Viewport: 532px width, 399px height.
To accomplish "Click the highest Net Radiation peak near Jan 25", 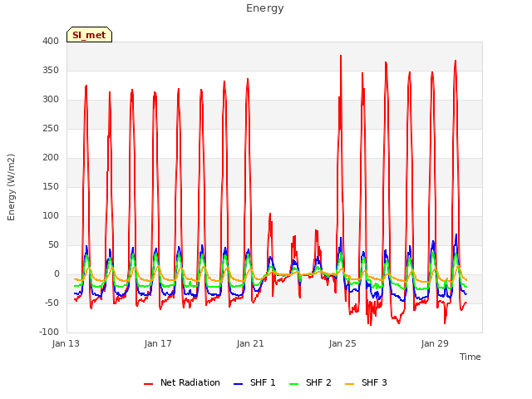I will pos(341,56).
